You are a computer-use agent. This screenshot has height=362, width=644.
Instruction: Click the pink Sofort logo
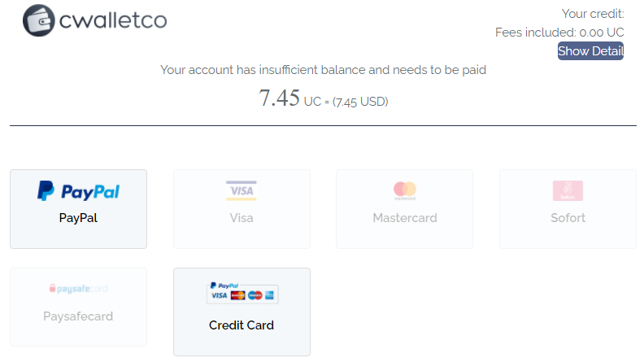coord(568,190)
